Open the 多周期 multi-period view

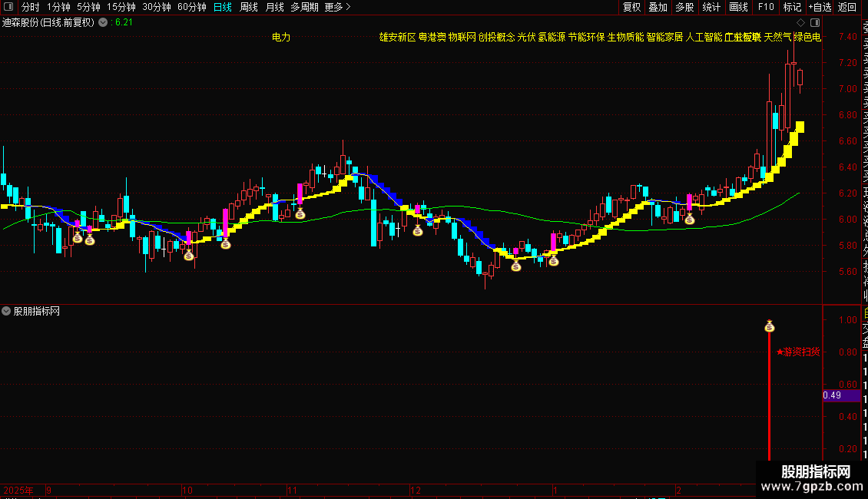pyautogui.click(x=304, y=7)
